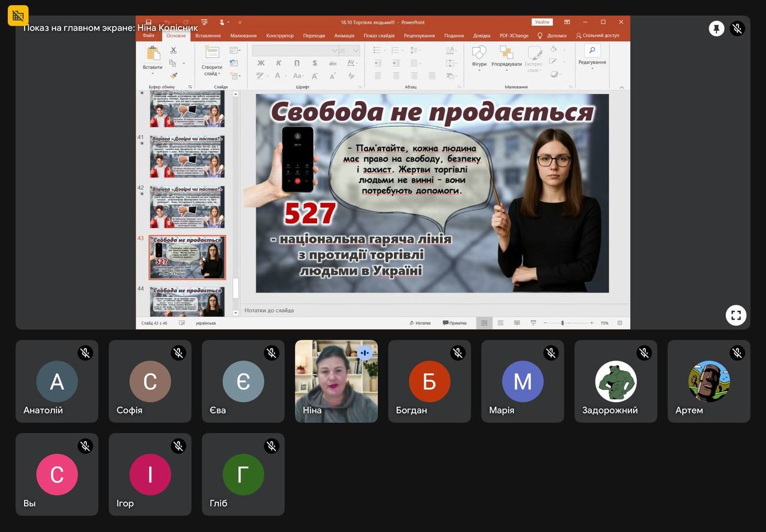Viewport: 766px width, 532px height.
Task: Decrease font size with the smaller A icon
Action: point(333,75)
